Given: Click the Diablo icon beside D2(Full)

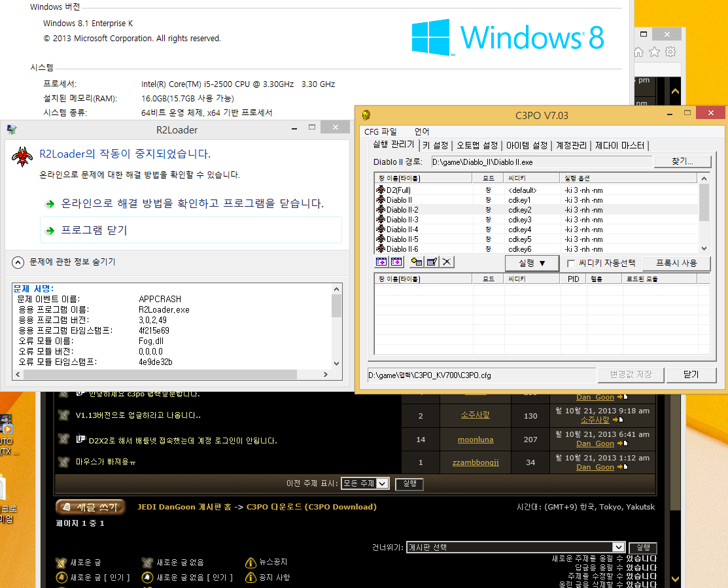Looking at the screenshot, I should pyautogui.click(x=381, y=190).
